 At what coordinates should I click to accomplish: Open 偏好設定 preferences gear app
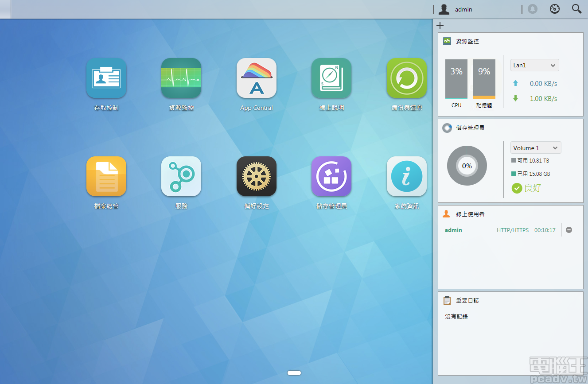[257, 176]
